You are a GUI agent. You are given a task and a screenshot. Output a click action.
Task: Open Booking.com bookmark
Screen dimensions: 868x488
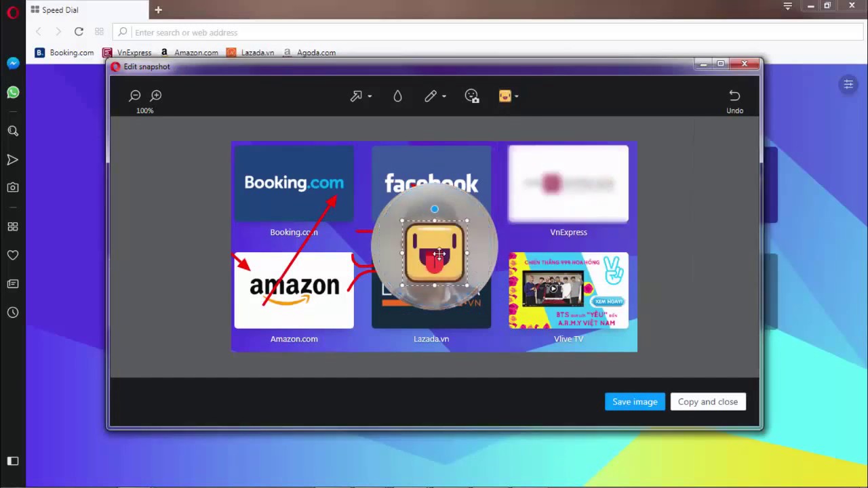64,52
